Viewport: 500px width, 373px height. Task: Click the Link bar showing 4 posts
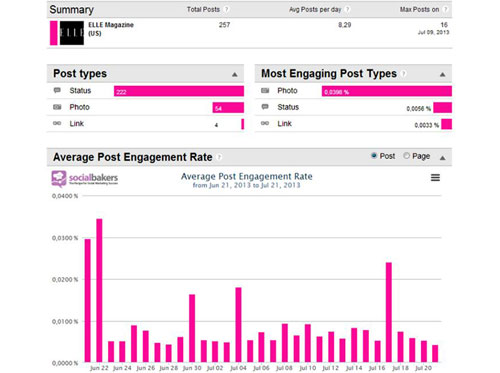(x=243, y=124)
